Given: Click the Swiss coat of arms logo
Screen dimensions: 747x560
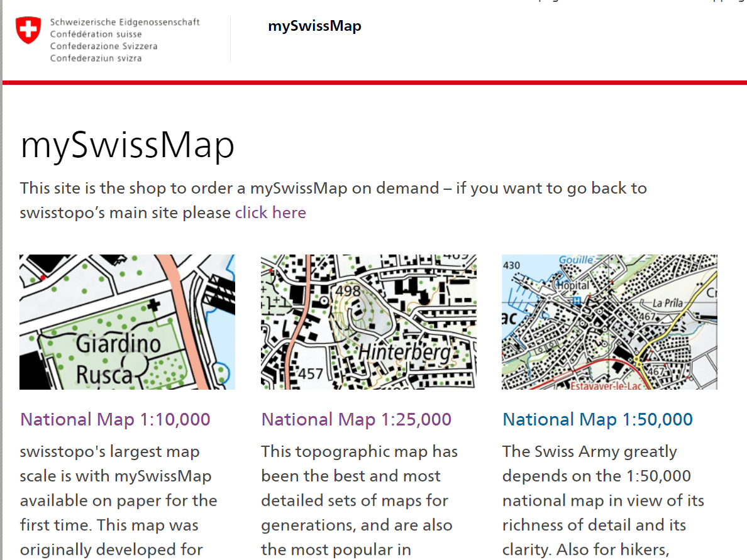Looking at the screenshot, I should [x=28, y=30].
